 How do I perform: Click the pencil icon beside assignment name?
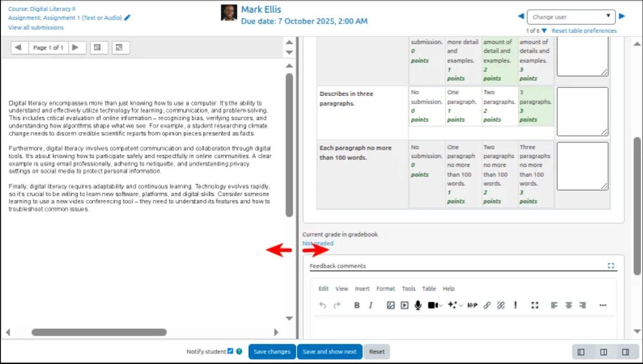click(x=128, y=18)
